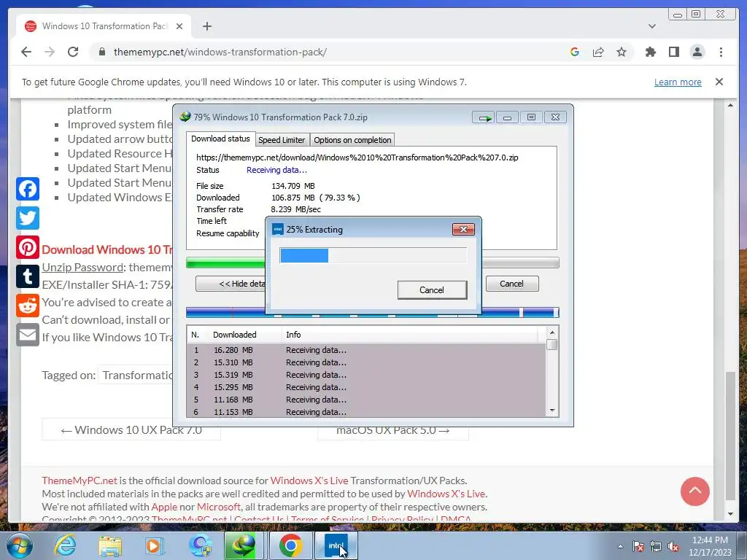
Task: Open Chrome Extensions puzzle icon
Action: 650,52
